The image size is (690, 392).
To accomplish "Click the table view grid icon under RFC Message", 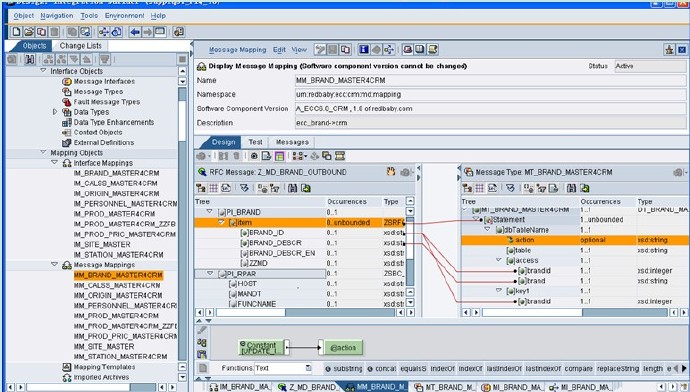I will point(213,188).
